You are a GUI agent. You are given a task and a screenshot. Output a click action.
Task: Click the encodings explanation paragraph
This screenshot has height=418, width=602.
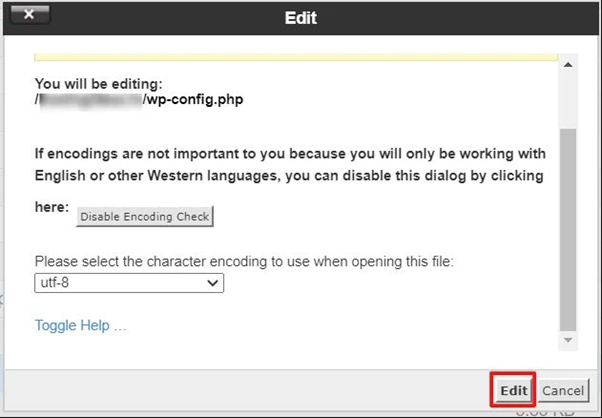coord(288,166)
